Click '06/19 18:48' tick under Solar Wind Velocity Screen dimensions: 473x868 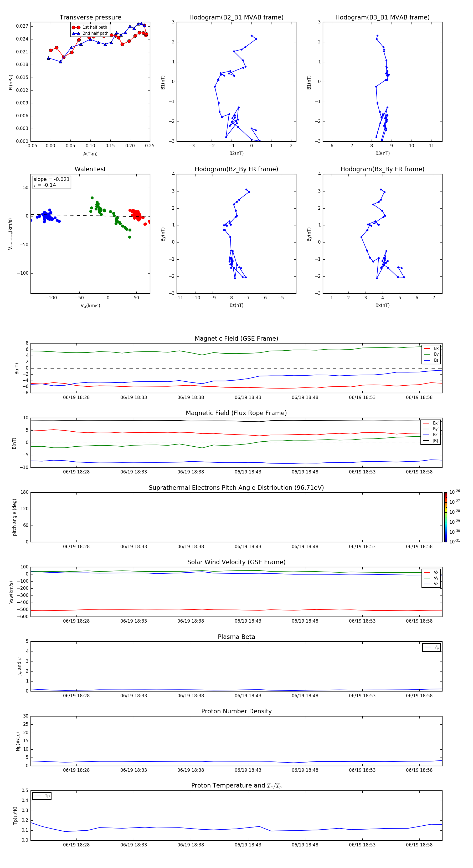click(305, 621)
